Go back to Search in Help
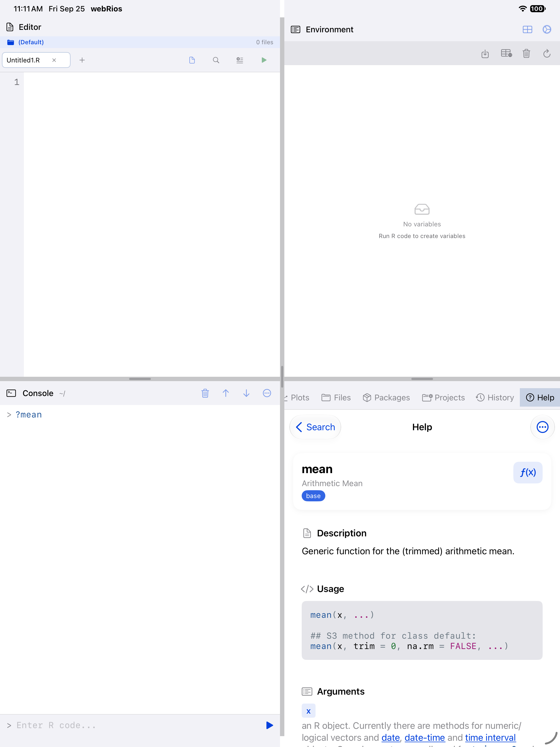Screen dimensions: 560x747 coord(315,427)
